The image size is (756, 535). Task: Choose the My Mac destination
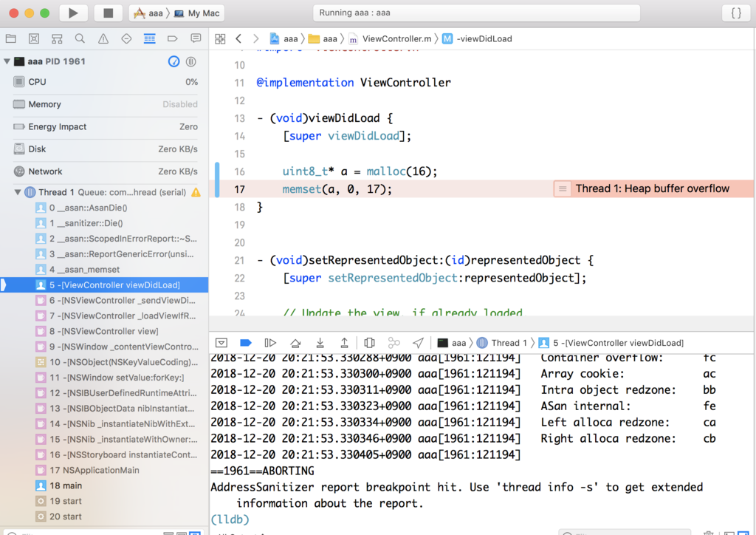click(196, 13)
